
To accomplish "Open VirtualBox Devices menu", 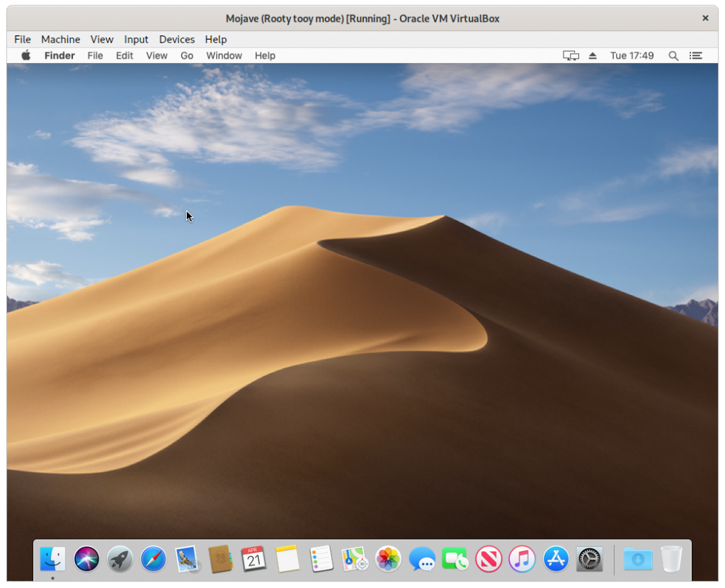I will 177,40.
